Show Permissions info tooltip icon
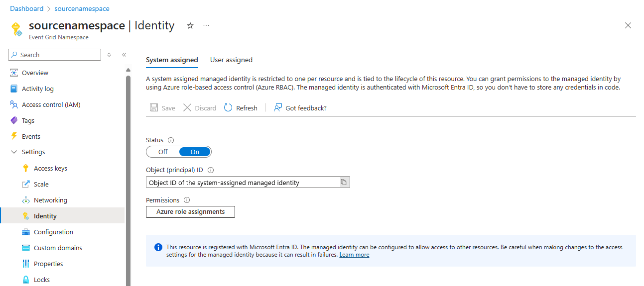The height and width of the screenshot is (286, 644). 187,200
